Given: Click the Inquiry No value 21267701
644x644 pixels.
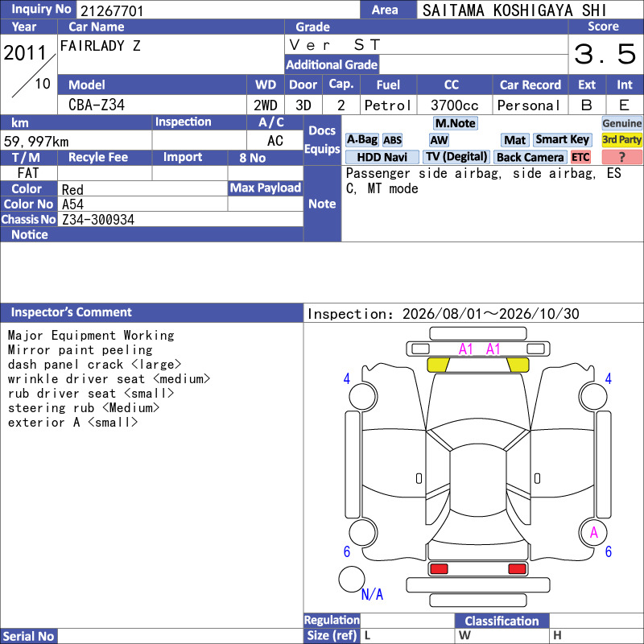Looking at the screenshot, I should 112,10.
